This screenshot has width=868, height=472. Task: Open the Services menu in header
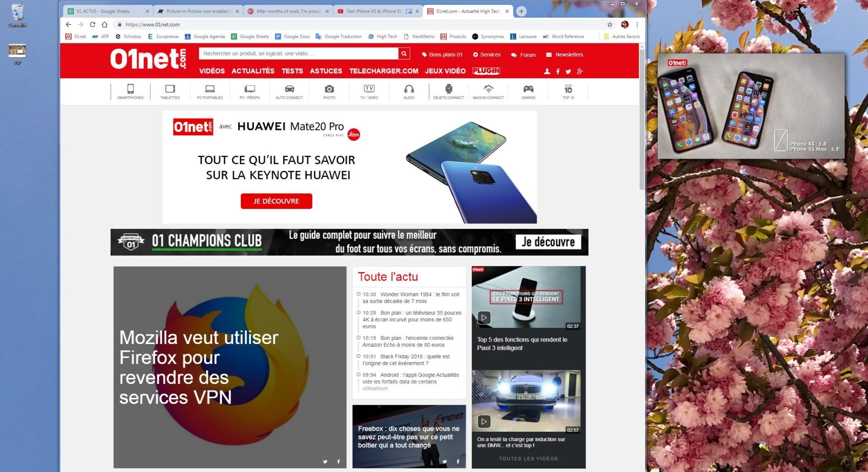486,55
